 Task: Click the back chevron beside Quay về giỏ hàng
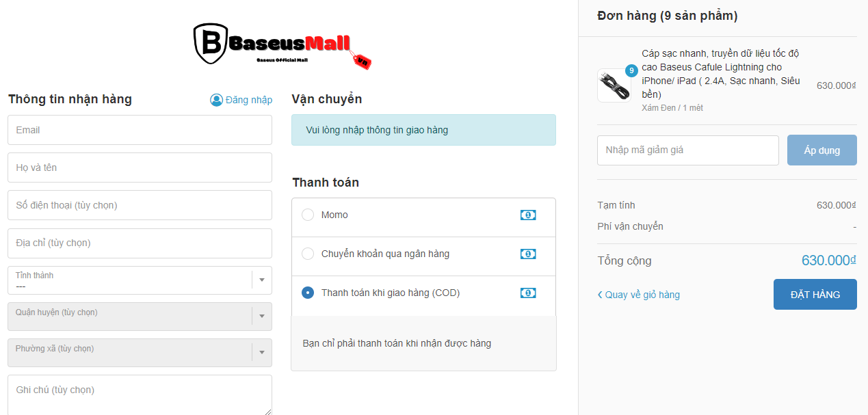600,295
